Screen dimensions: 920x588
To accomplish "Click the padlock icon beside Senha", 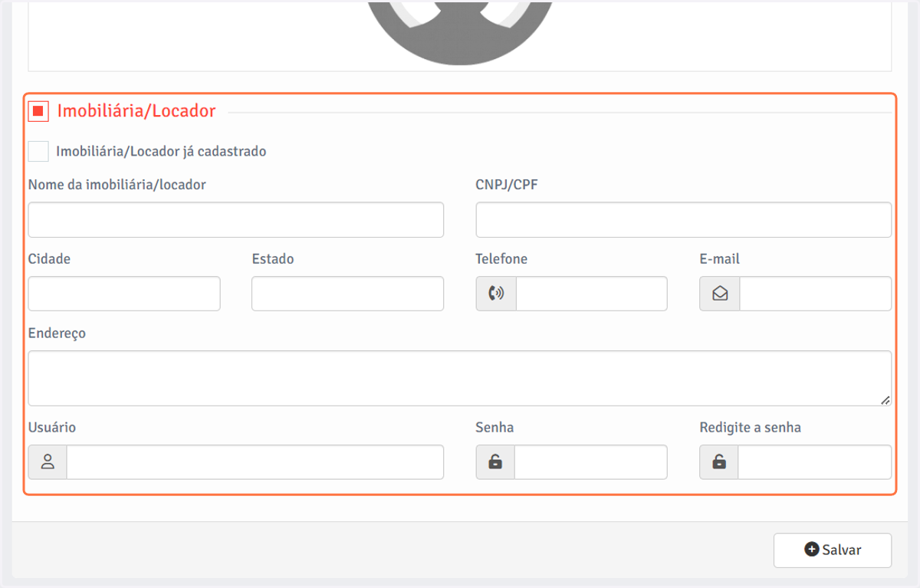I will click(x=495, y=462).
